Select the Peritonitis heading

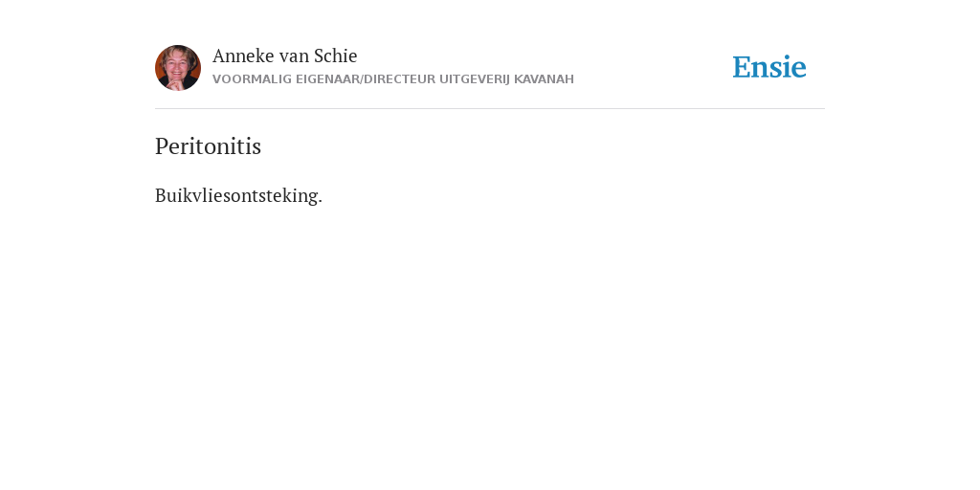pos(208,146)
